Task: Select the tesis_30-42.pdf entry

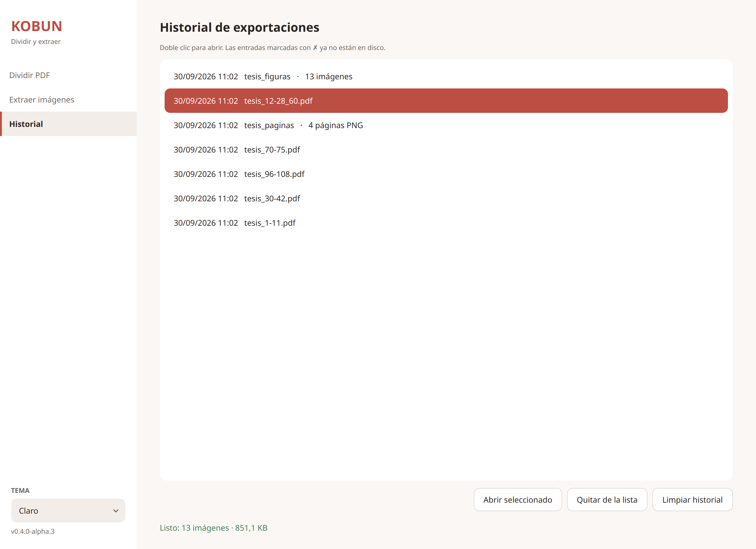Action: point(446,198)
